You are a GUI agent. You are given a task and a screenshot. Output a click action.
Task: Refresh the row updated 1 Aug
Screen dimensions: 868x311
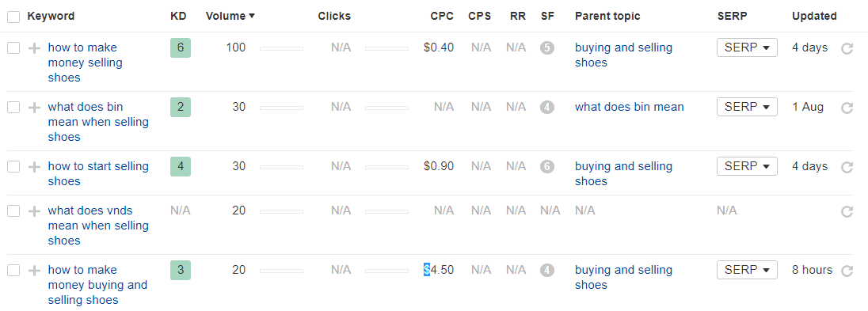coord(847,108)
